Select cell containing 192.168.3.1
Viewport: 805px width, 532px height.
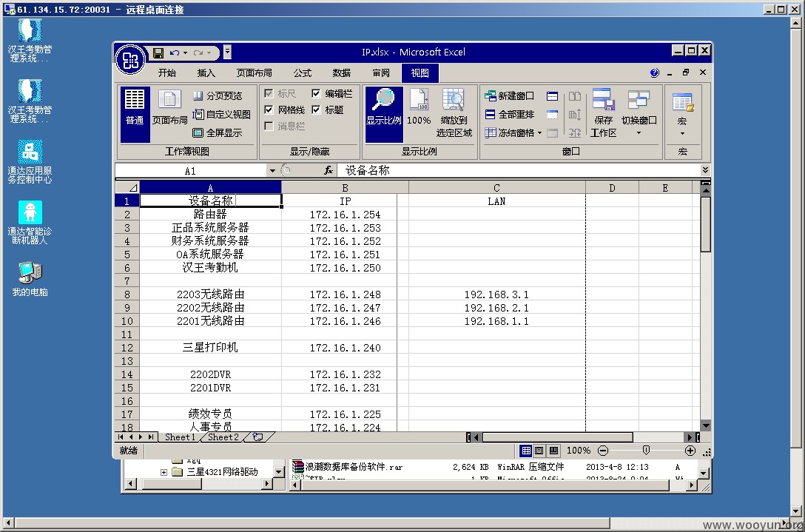click(497, 294)
